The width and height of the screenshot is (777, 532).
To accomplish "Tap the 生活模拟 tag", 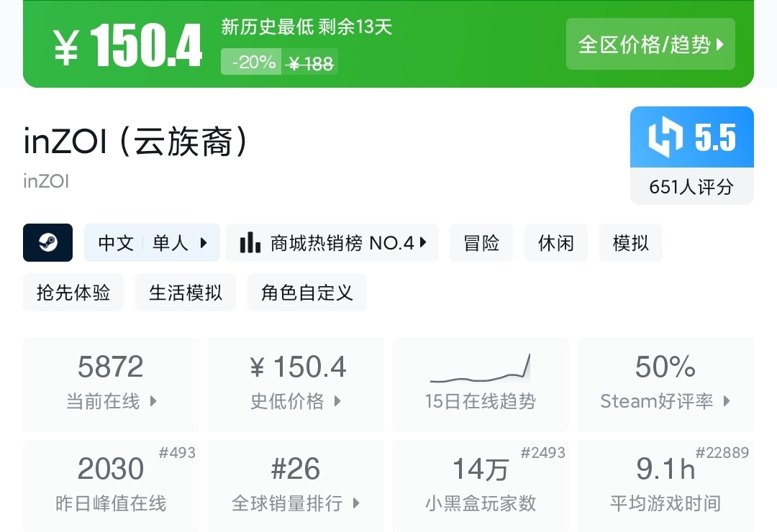I will [x=186, y=293].
